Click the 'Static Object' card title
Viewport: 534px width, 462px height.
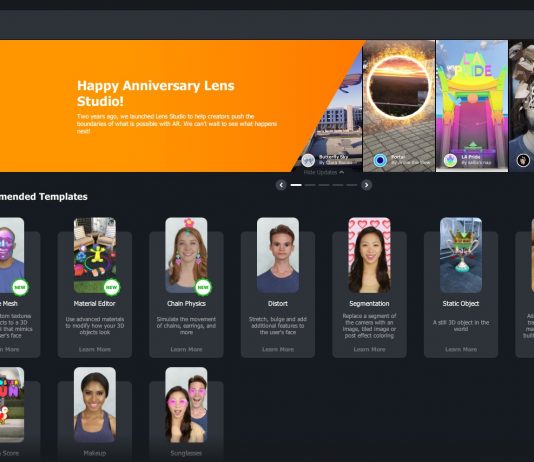tap(461, 303)
